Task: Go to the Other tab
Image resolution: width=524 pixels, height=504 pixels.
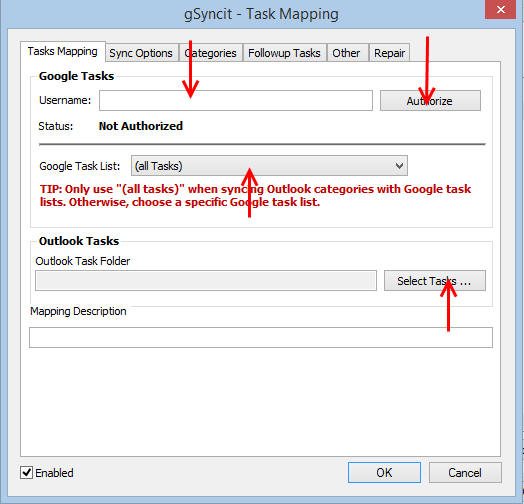Action: tap(347, 53)
